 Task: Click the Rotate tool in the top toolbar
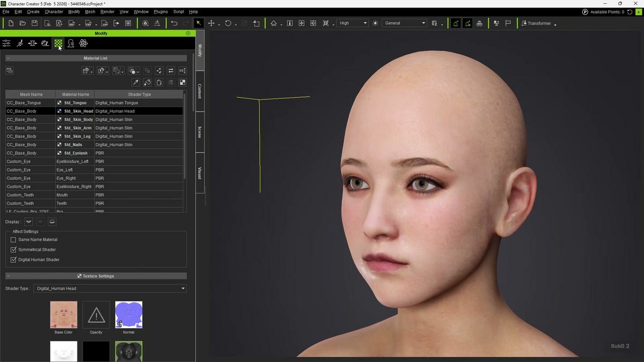pos(228,23)
